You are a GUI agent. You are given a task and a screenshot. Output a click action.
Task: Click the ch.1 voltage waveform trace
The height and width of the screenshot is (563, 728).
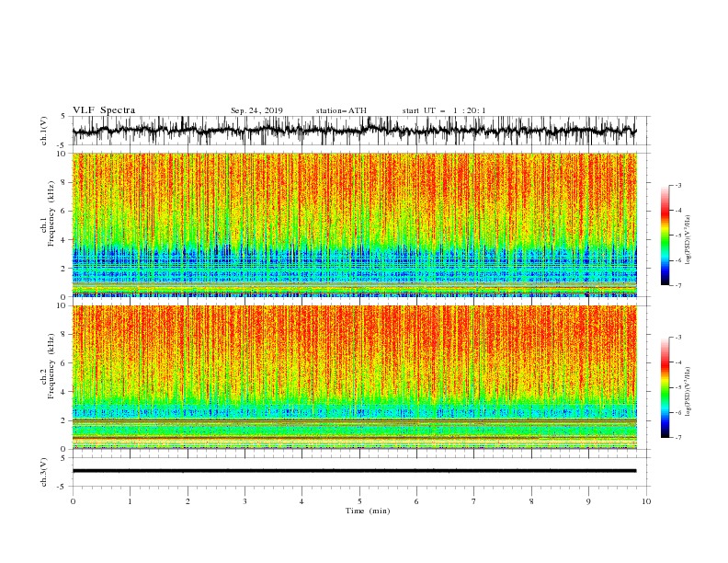coord(354,131)
